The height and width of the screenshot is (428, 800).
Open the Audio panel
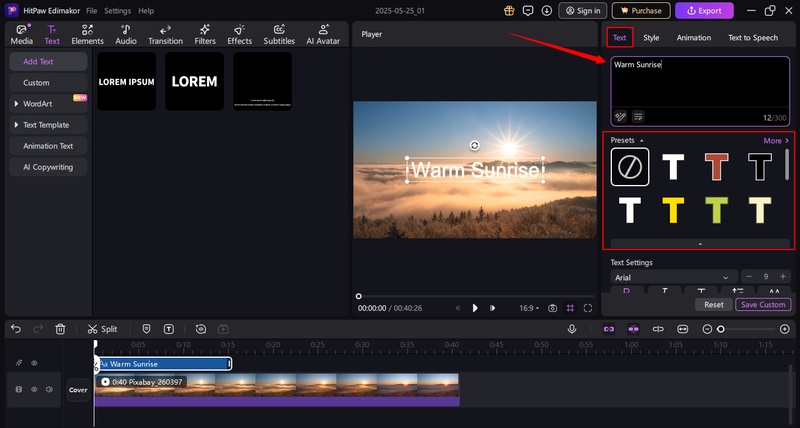126,35
